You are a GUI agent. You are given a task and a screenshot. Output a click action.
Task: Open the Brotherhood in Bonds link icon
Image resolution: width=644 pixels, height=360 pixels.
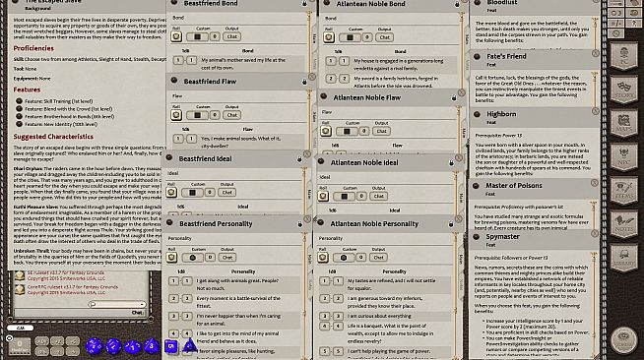pyautogui.click(x=19, y=116)
